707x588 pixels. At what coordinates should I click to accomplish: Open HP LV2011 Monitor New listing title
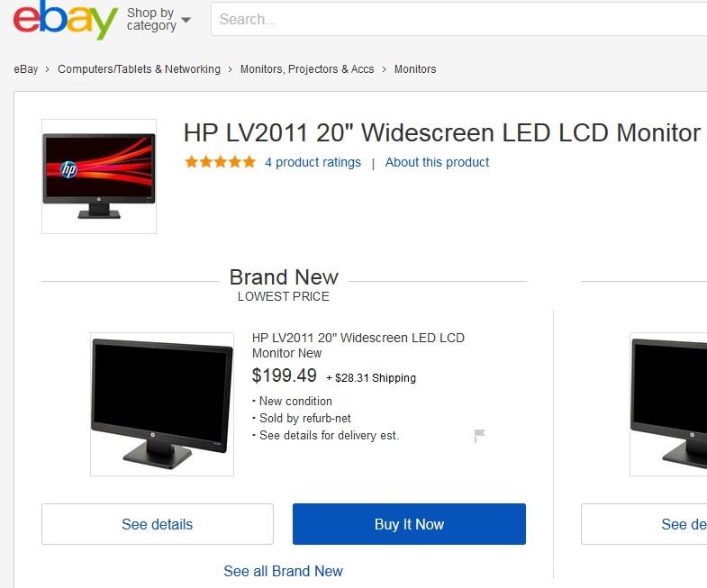coord(358,346)
